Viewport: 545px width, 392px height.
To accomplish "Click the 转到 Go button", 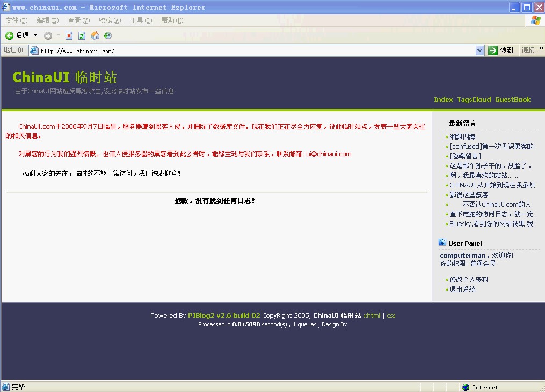I will point(501,50).
